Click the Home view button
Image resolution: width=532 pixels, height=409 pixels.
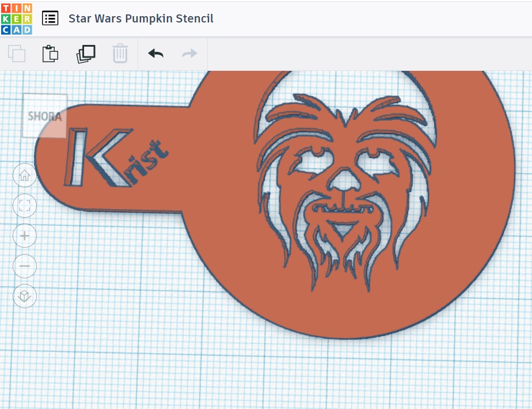coord(25,175)
